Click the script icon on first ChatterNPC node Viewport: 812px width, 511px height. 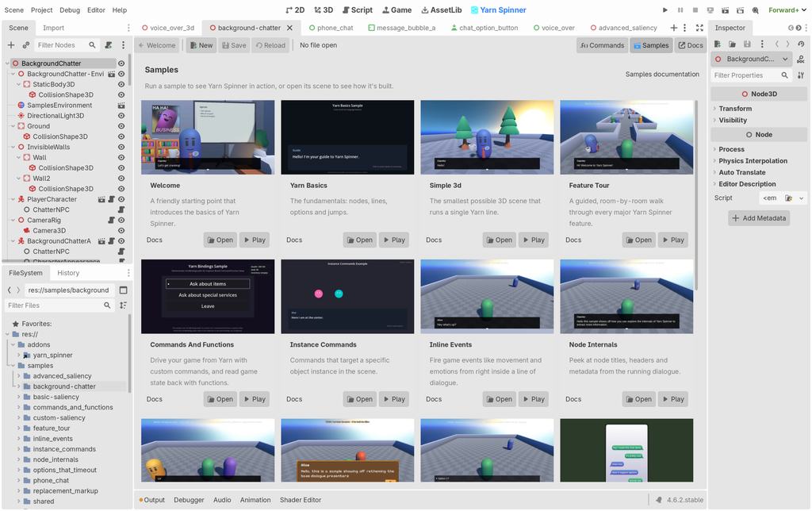[121, 210]
